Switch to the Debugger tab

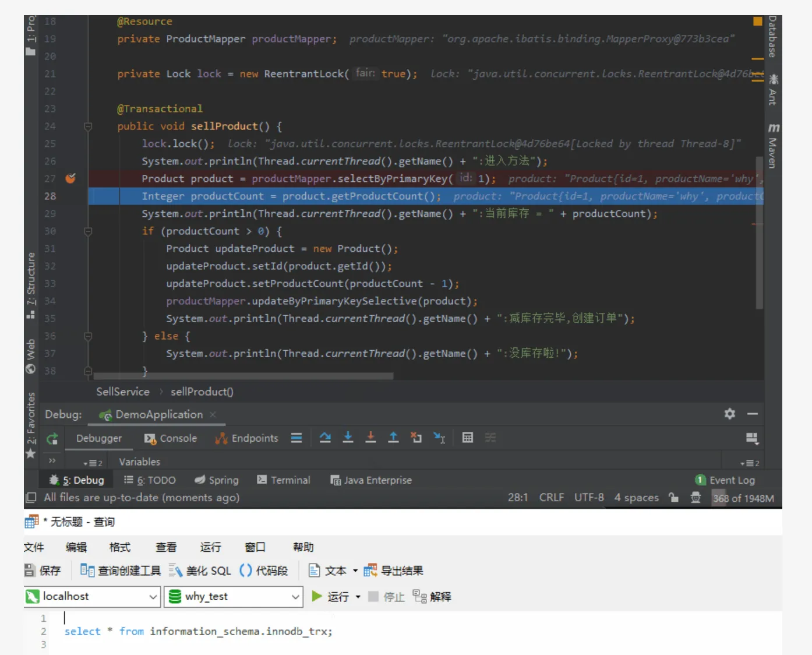[x=99, y=438]
